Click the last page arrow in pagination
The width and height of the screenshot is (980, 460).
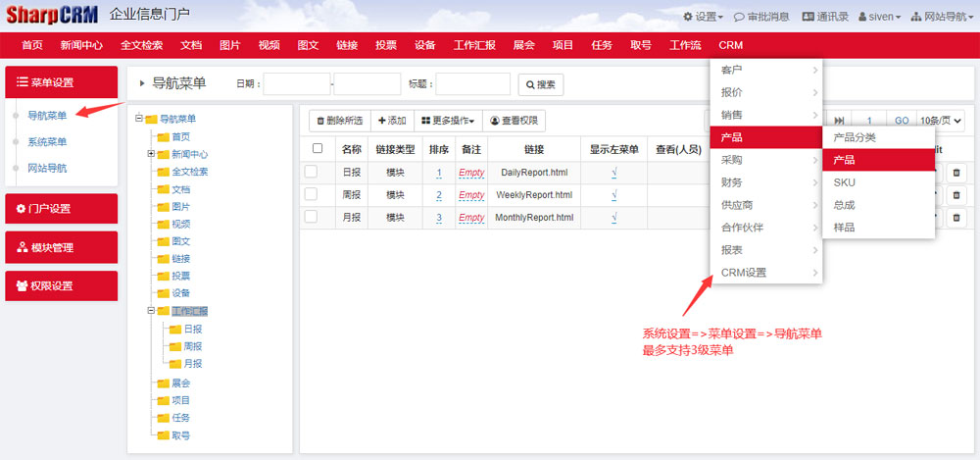[x=840, y=121]
